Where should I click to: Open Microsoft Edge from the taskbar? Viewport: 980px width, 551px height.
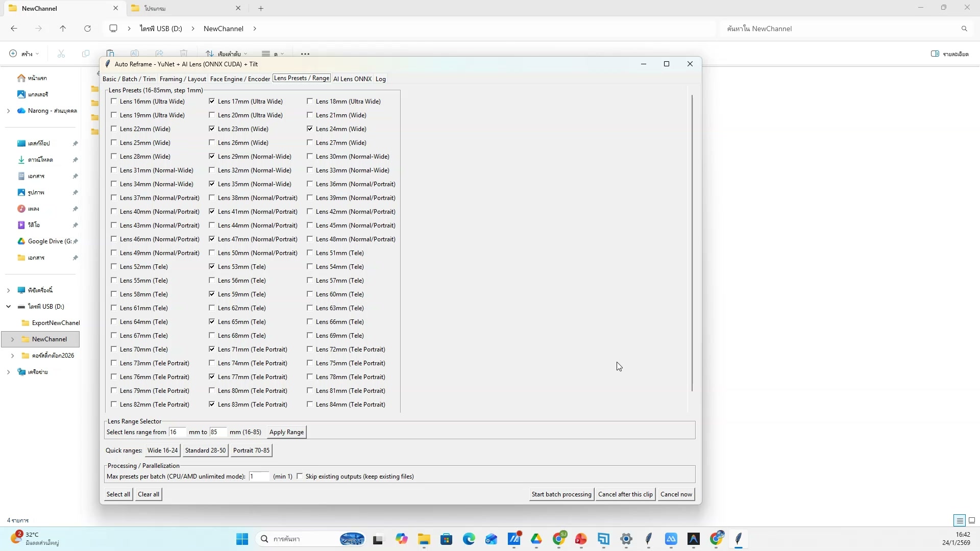tap(469, 539)
